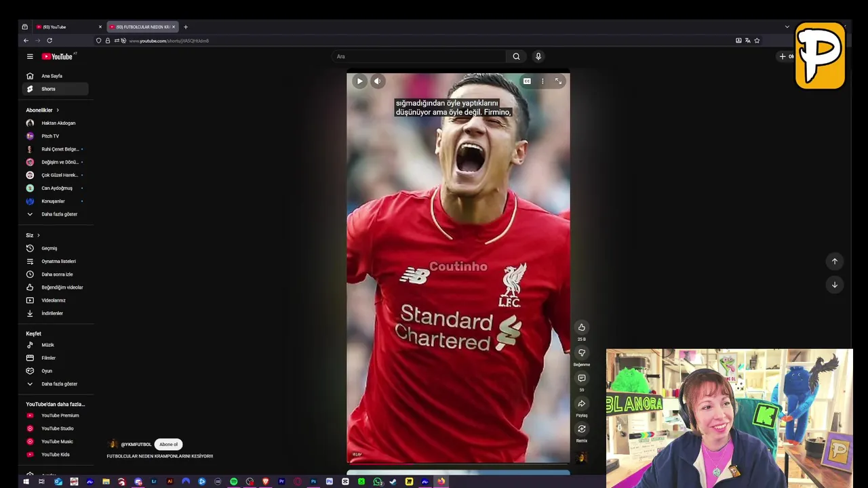Open the hamburger guide menu
This screenshot has width=868, height=488.
click(x=30, y=56)
